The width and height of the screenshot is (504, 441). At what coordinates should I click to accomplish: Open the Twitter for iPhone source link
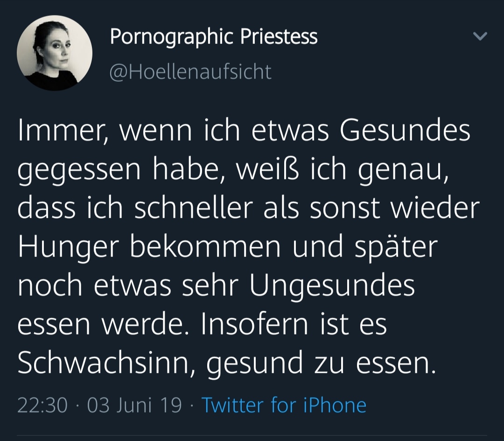click(x=284, y=405)
